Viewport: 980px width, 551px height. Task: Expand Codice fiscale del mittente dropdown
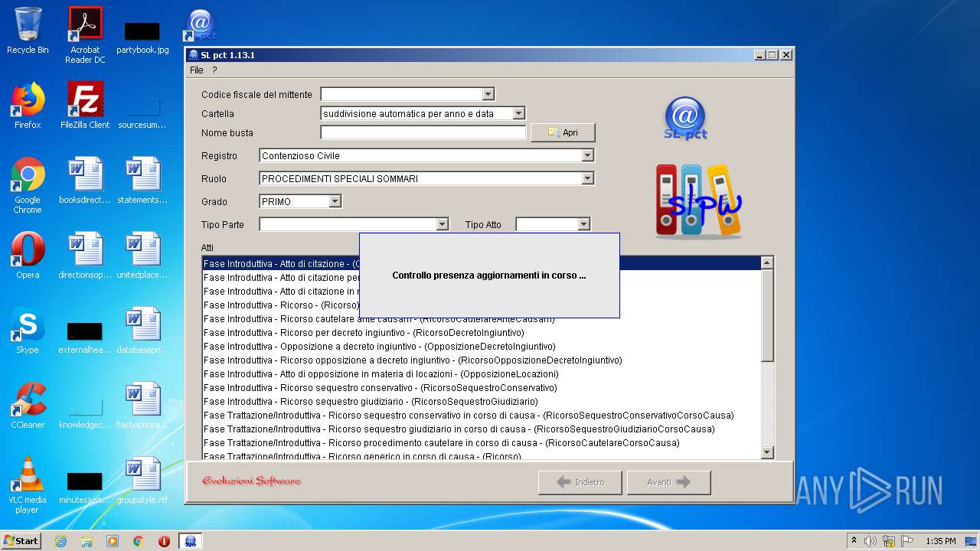(x=488, y=94)
